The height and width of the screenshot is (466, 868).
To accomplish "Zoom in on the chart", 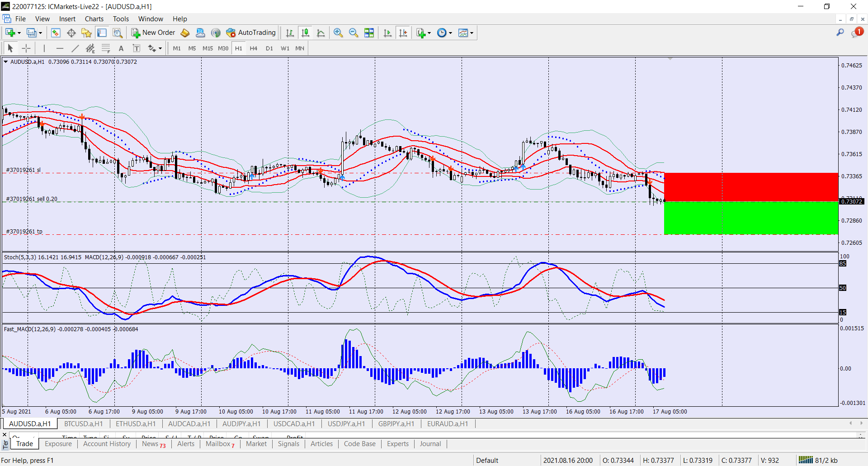I will click(338, 33).
